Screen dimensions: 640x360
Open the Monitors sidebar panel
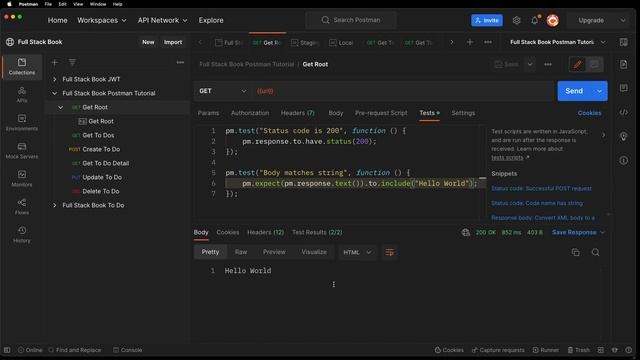[22, 178]
